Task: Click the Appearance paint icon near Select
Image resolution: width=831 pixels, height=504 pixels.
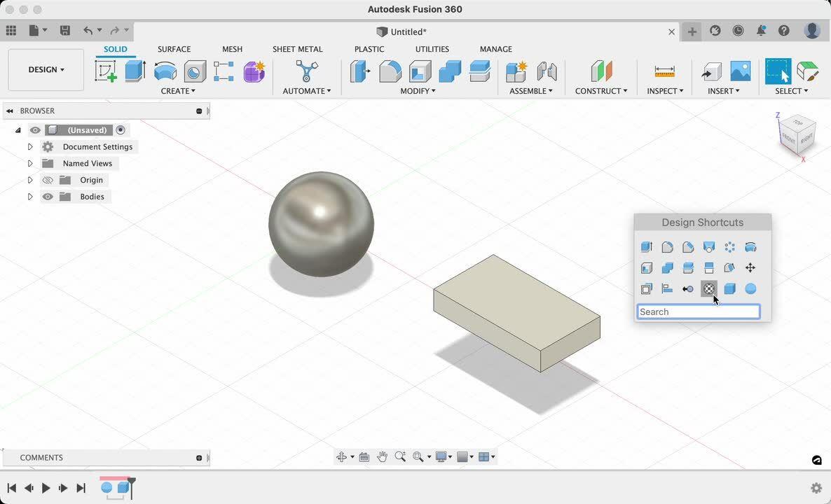Action: pyautogui.click(x=808, y=71)
